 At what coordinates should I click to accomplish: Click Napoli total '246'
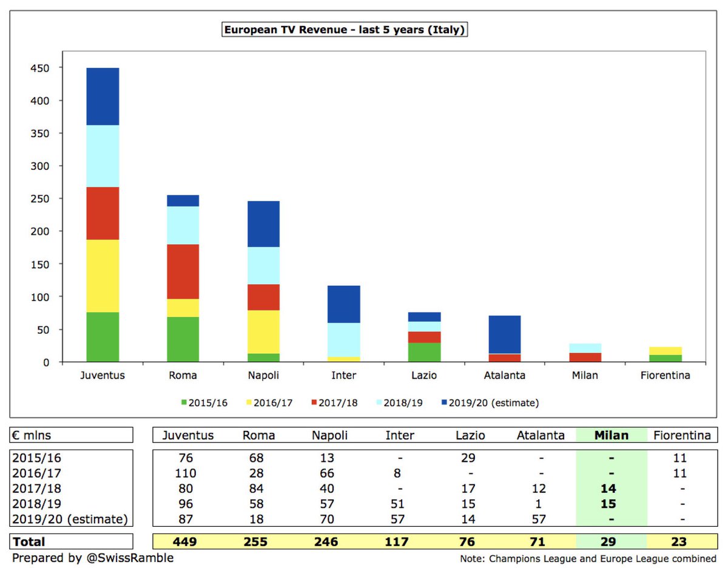tap(328, 542)
